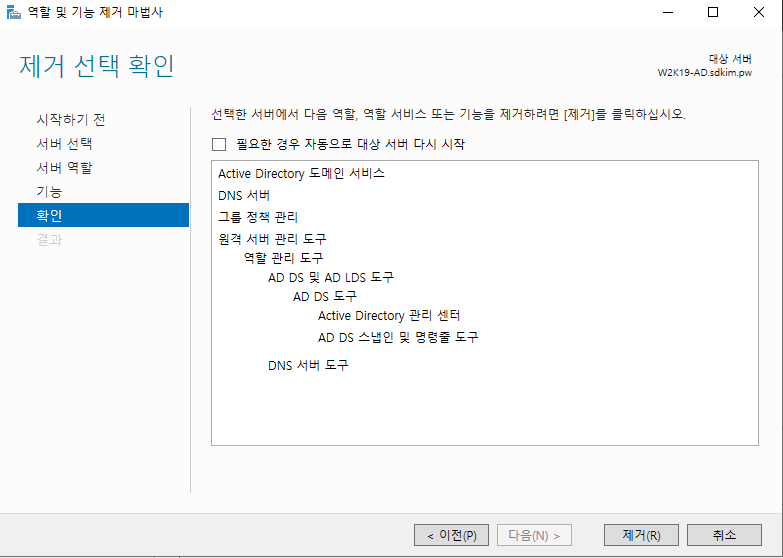783x558 pixels.
Task: Click the disabled 다음(N) button
Action: 534,536
